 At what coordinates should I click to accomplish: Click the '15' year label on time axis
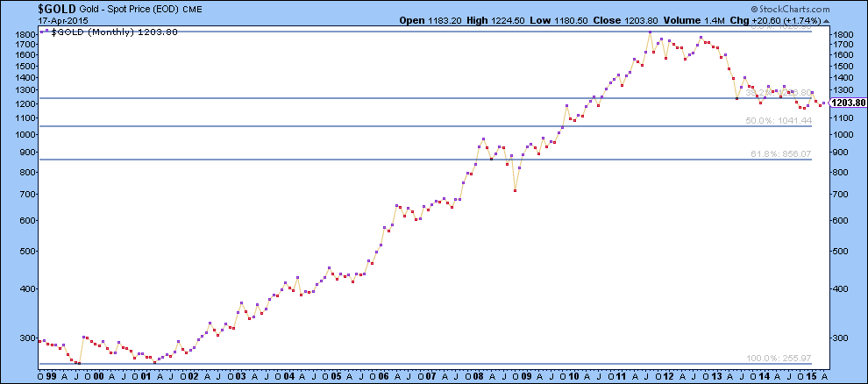click(x=811, y=376)
